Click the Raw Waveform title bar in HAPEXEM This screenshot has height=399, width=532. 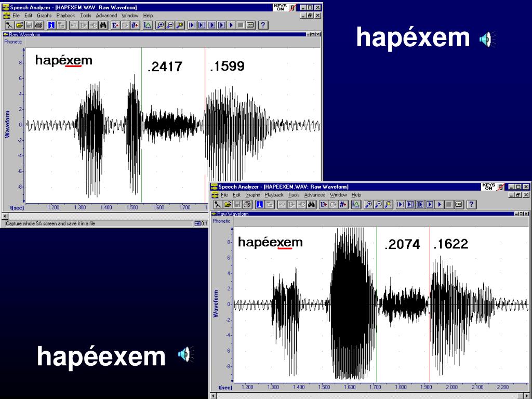tap(161, 35)
